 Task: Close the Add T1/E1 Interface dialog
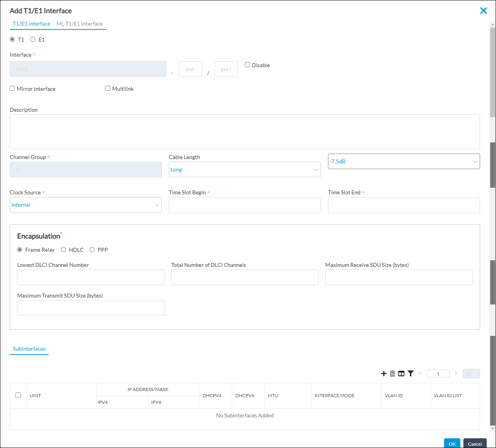coord(483,11)
